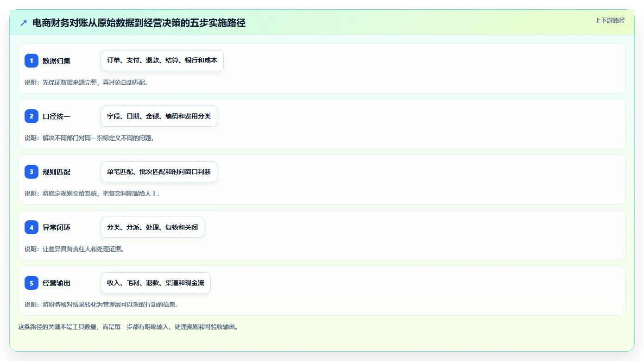The image size is (644, 361).
Task: Click the note 将稳定规则交给系统，把复杂判断留给人工
Action: coord(101,193)
